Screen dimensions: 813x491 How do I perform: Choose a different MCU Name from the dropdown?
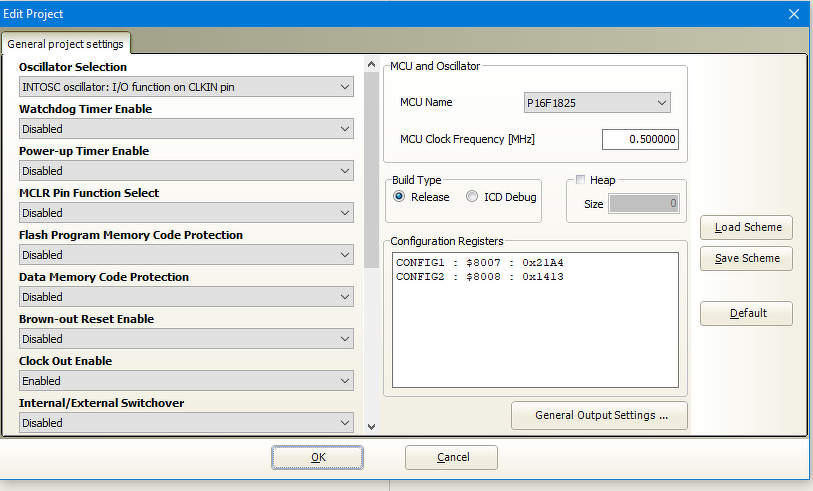click(x=597, y=102)
